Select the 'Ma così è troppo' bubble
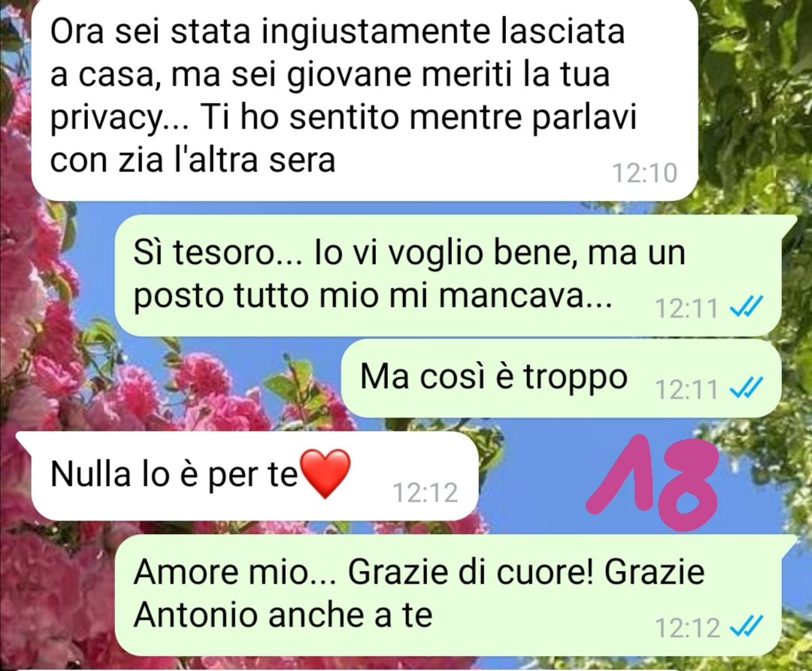812x671 pixels. coord(562,378)
